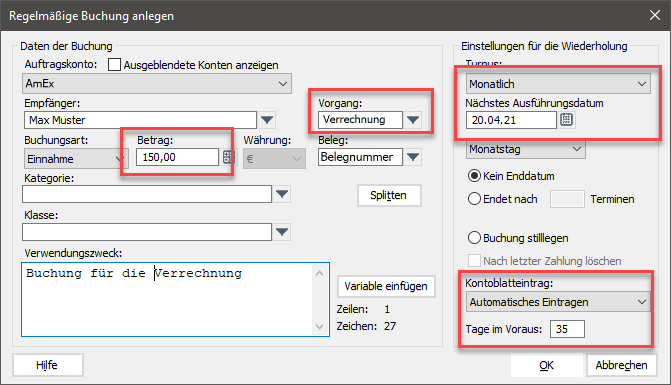Click into the Empfänger field Max Muster
The width and height of the screenshot is (671, 385).
[x=140, y=120]
